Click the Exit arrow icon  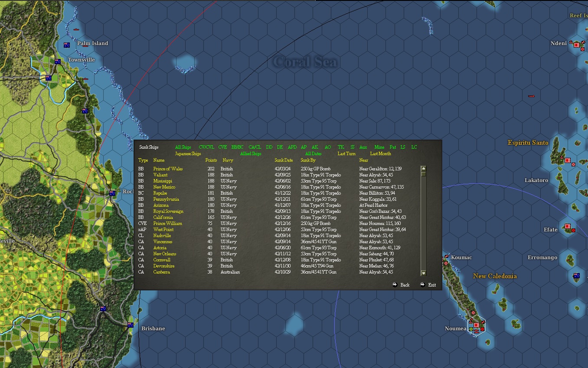[x=422, y=285]
